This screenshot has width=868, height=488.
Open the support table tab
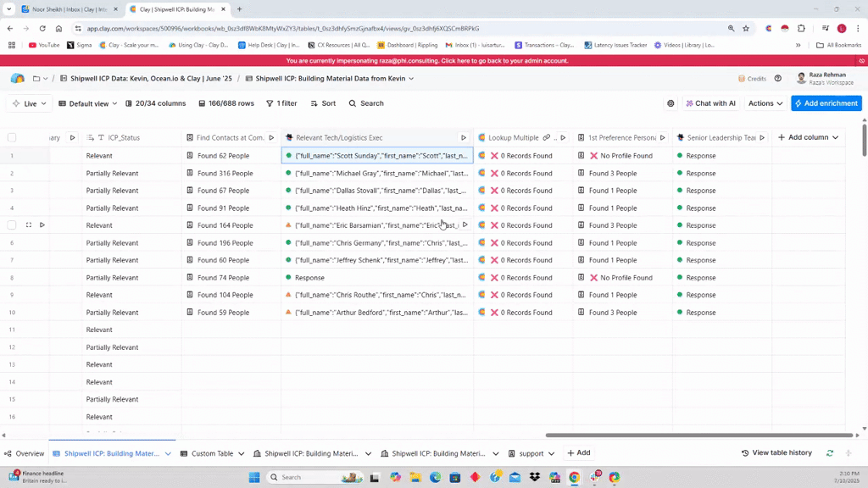pos(531,453)
